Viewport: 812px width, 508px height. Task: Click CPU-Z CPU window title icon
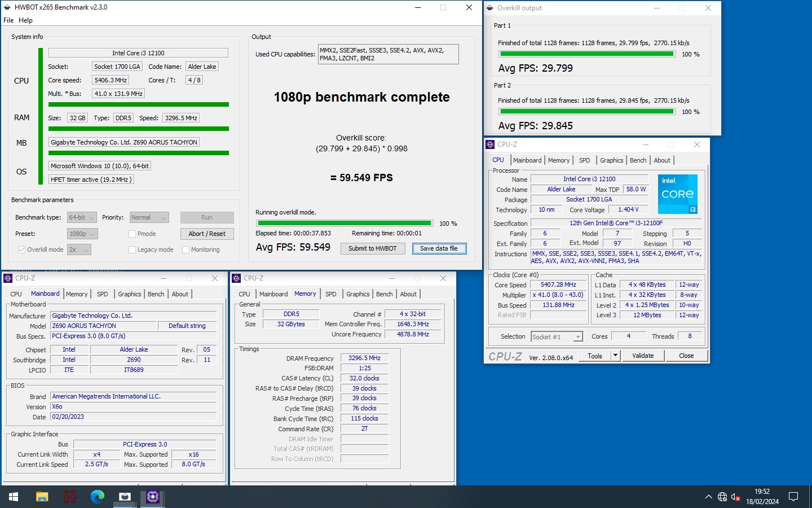[x=490, y=144]
